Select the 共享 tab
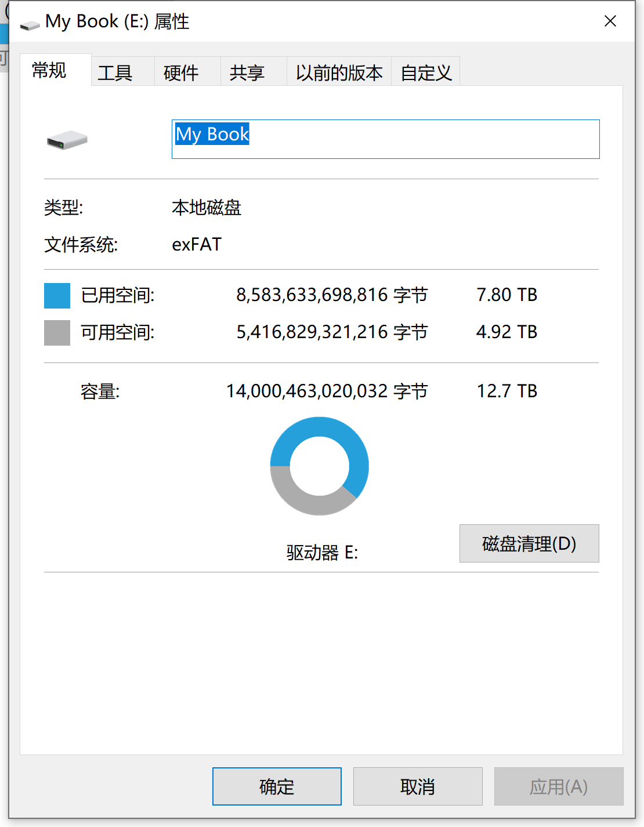Viewport: 644px width, 827px height. [248, 71]
